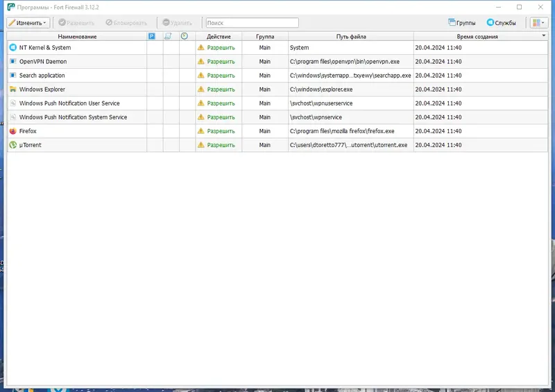Select the Firefox row name
The width and height of the screenshot is (555, 392).
28,131
